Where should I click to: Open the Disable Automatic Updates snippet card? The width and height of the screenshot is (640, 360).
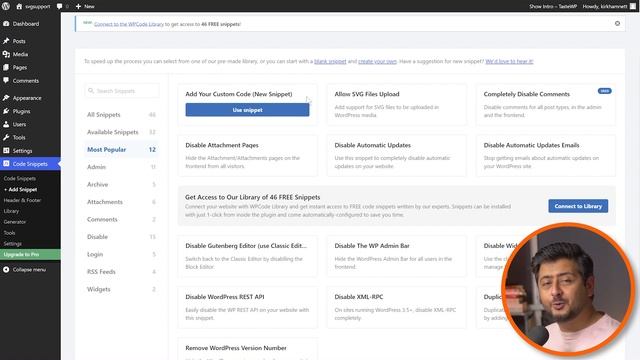tap(396, 156)
